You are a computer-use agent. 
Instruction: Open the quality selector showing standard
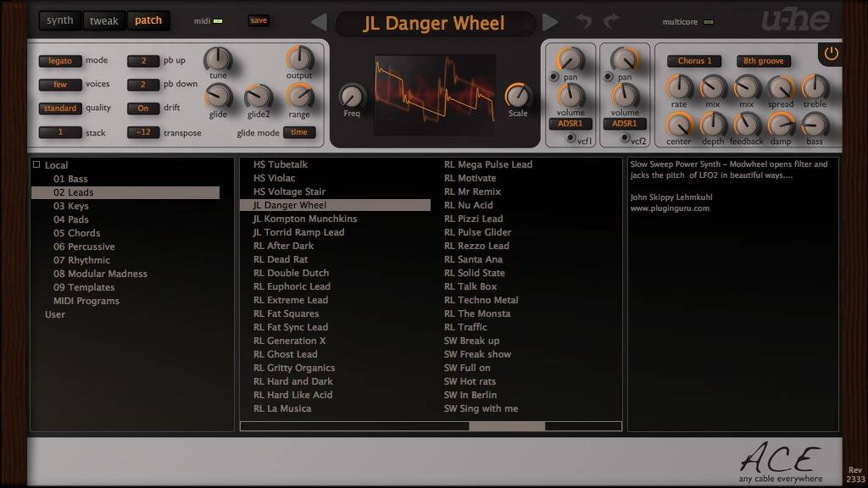coord(60,108)
